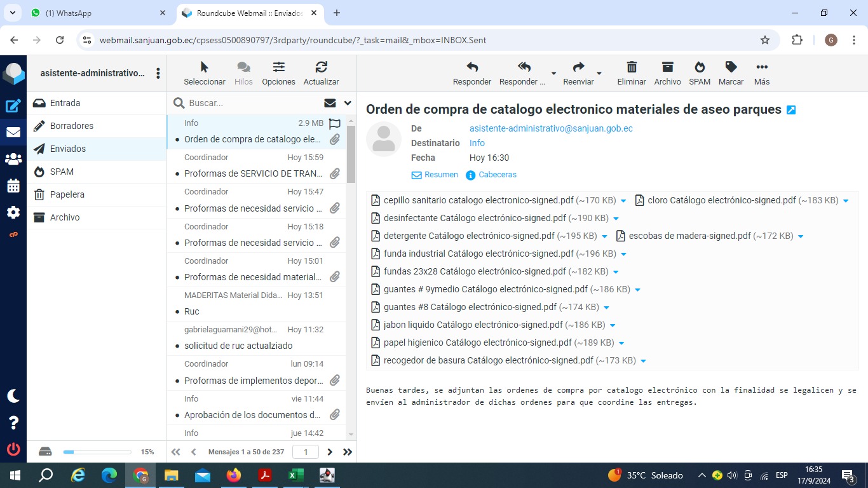Open message in new window icon
868x488 pixels.
(791, 110)
